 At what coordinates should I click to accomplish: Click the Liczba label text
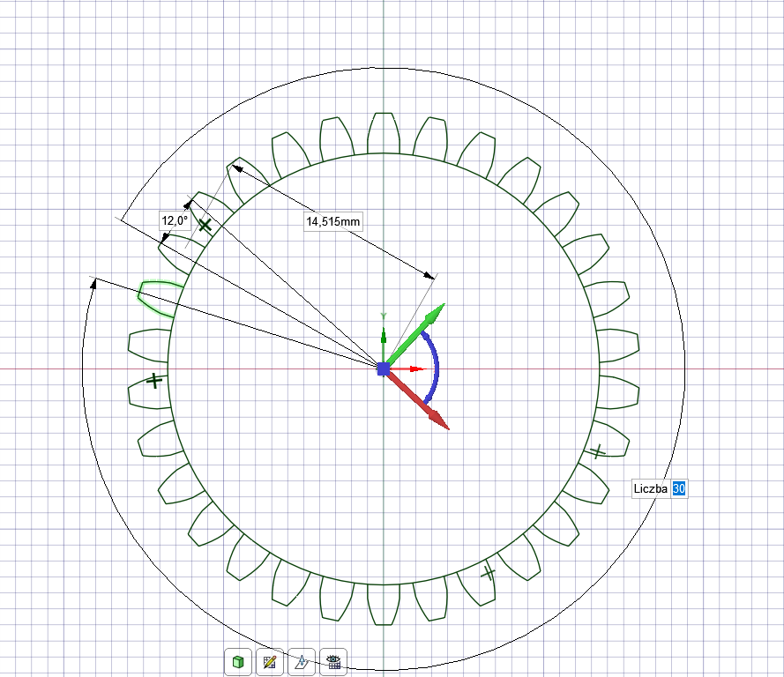pos(651,488)
